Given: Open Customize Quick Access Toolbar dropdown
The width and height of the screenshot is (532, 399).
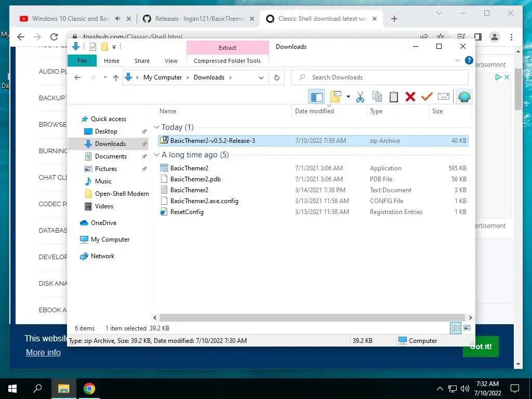Looking at the screenshot, I should [114, 47].
